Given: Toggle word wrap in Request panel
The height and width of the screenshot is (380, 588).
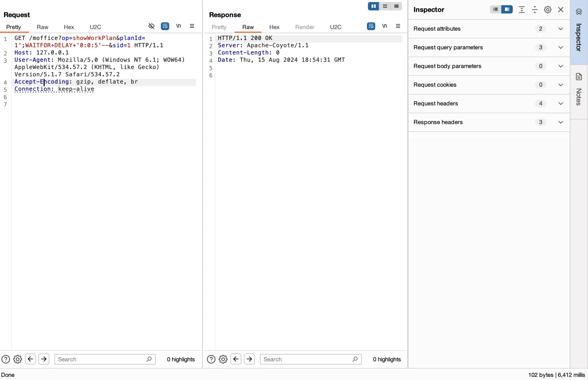Looking at the screenshot, I should coord(165,26).
